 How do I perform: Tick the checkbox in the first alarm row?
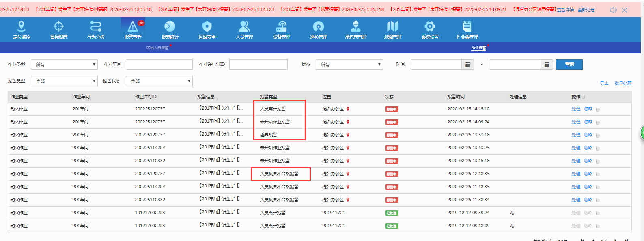(x=598, y=109)
